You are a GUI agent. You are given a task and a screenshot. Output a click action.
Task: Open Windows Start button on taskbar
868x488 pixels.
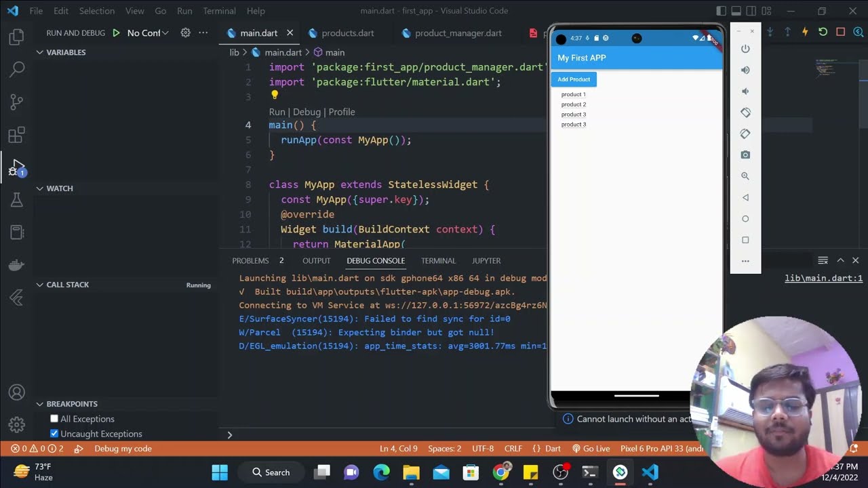220,472
